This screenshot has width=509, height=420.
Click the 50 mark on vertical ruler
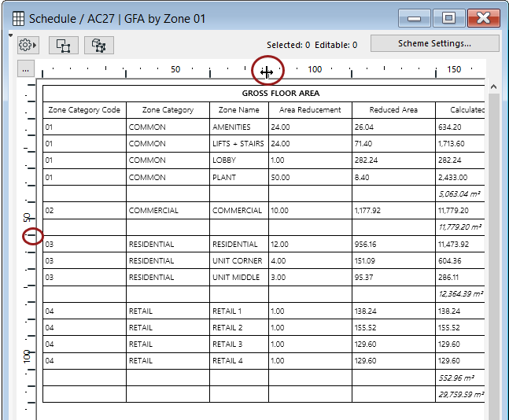27,217
